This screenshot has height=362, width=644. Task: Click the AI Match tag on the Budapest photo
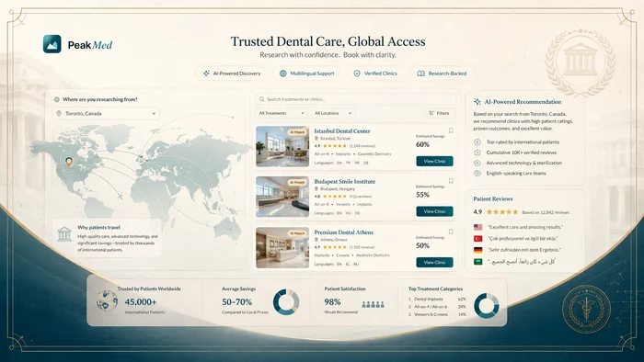pyautogui.click(x=297, y=182)
